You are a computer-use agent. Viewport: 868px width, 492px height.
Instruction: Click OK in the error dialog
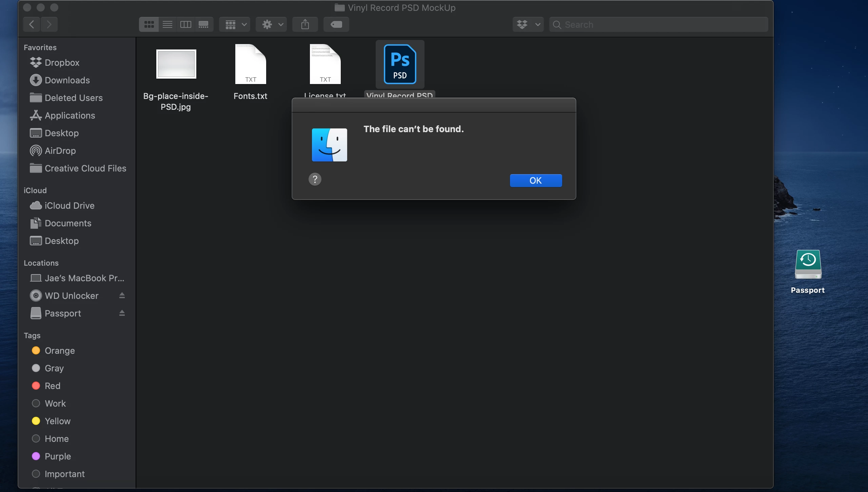536,181
